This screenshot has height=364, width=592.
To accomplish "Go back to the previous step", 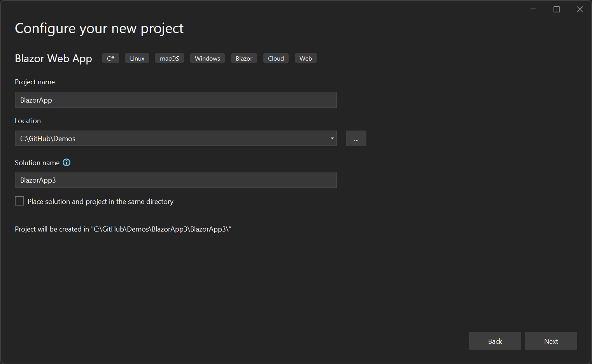I will click(x=495, y=341).
